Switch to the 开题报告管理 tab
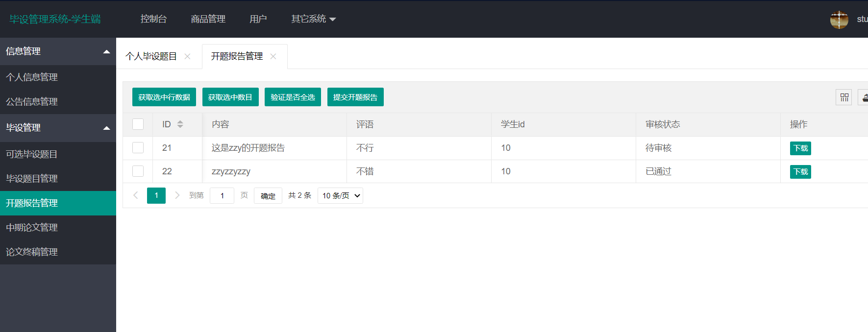Image resolution: width=868 pixels, height=332 pixels. pyautogui.click(x=237, y=56)
